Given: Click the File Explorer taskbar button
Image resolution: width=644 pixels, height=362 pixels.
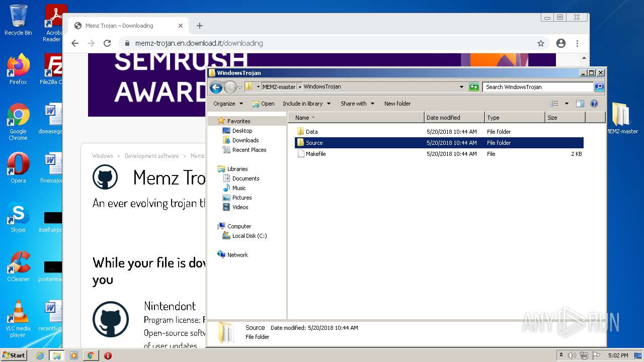Looking at the screenshot, I should 57,355.
